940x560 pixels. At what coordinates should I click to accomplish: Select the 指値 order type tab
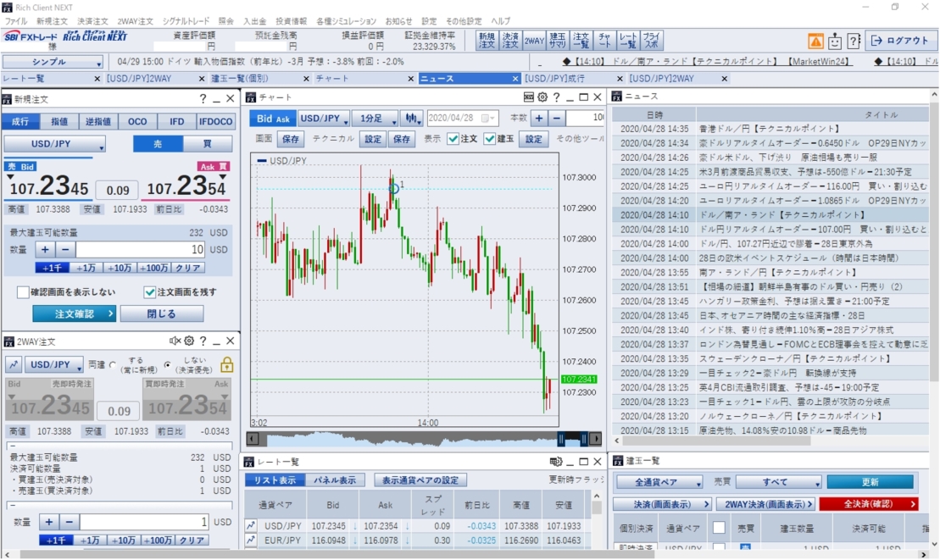pyautogui.click(x=59, y=122)
